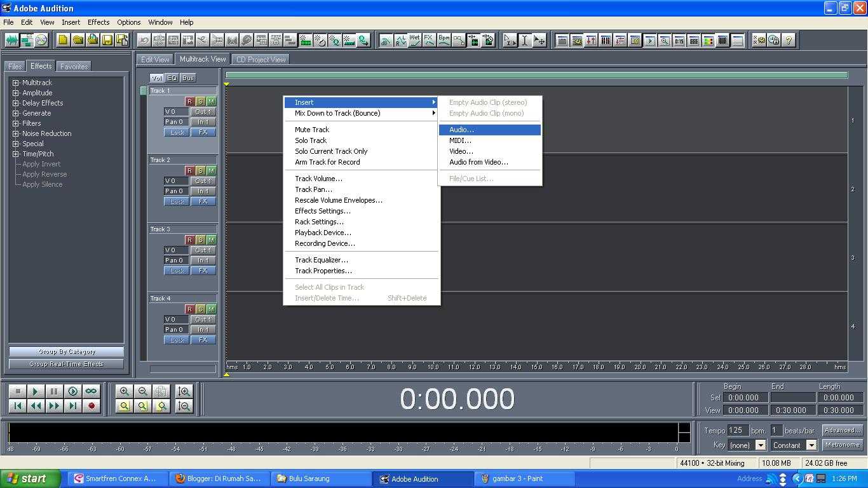Screen dimensions: 868x488
Task: Click the Save All toolbar icon
Action: [x=121, y=40]
